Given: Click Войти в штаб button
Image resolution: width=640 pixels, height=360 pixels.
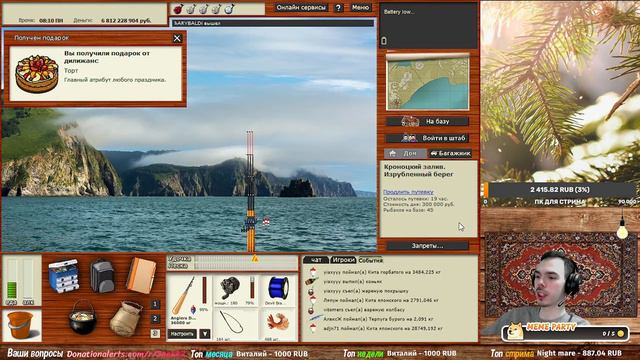Looking at the screenshot, I should coord(427,138).
